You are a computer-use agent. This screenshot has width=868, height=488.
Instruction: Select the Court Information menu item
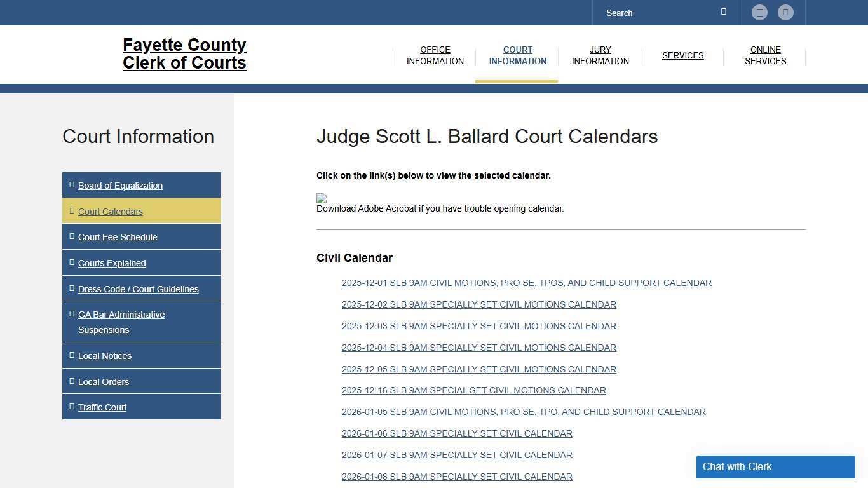pyautogui.click(x=517, y=55)
